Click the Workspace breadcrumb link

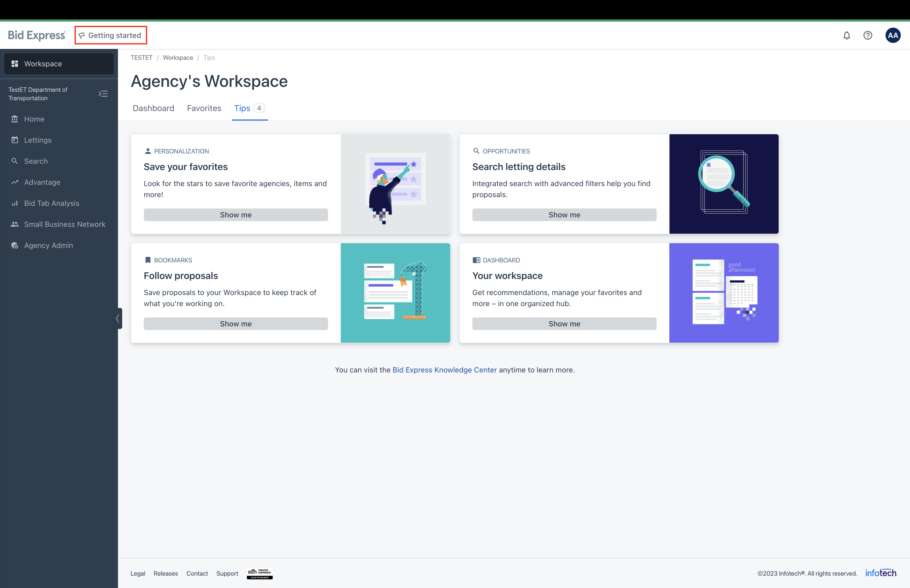(x=177, y=58)
